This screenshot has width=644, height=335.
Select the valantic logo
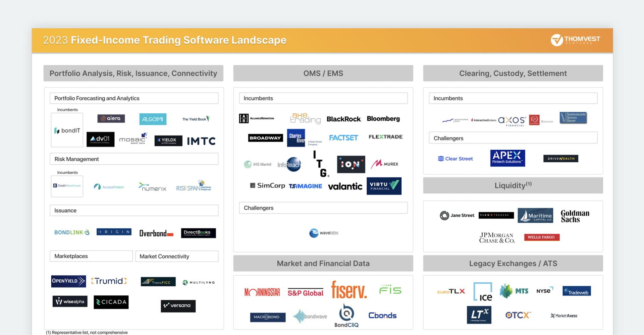pyautogui.click(x=345, y=186)
